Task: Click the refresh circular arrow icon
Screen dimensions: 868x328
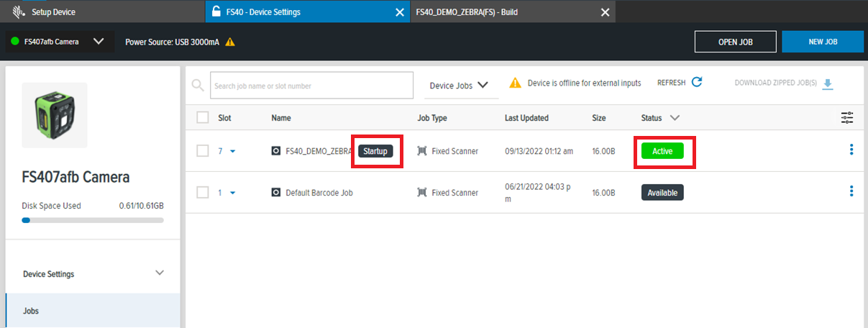Action: pos(696,83)
